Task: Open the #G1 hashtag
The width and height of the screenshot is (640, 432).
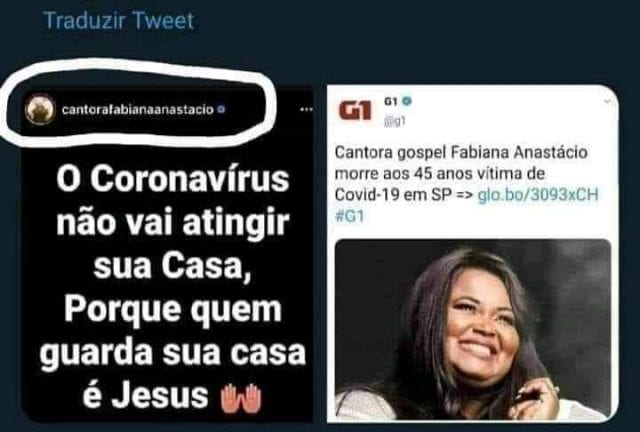Action: 349,216
